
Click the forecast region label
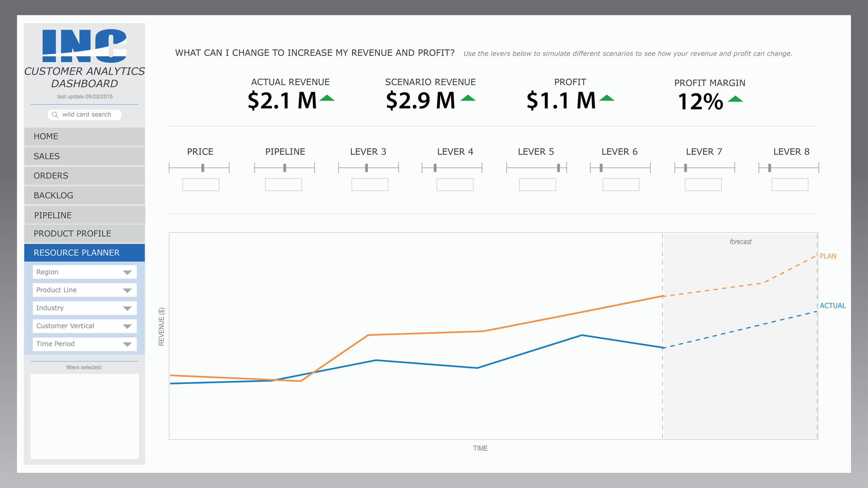tap(741, 242)
